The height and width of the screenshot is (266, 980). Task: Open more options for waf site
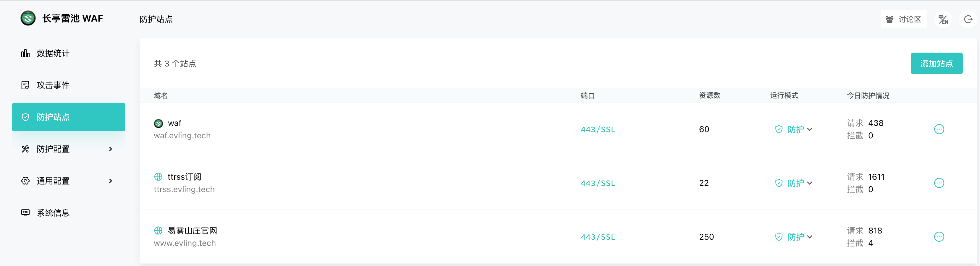(x=939, y=129)
